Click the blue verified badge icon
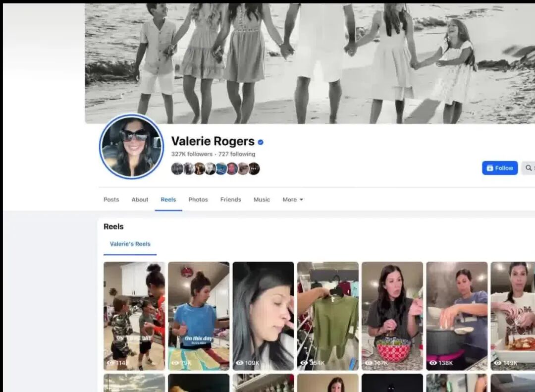Viewport: 535px width, 392px height. click(x=261, y=142)
